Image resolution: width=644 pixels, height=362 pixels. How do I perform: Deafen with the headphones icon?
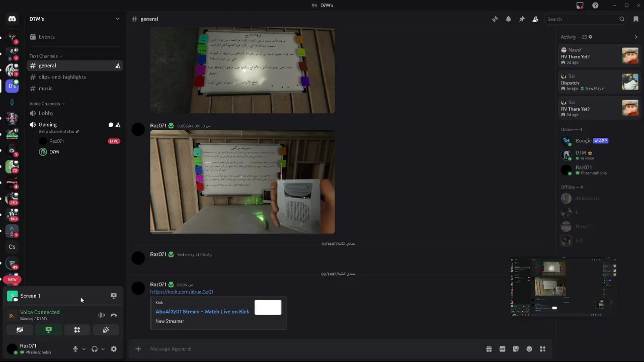95,349
